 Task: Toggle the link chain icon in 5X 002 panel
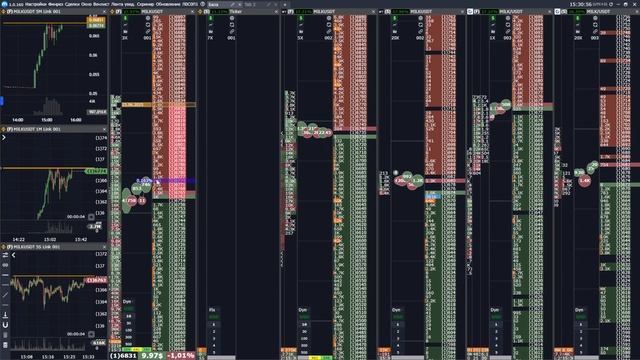coord(329,31)
